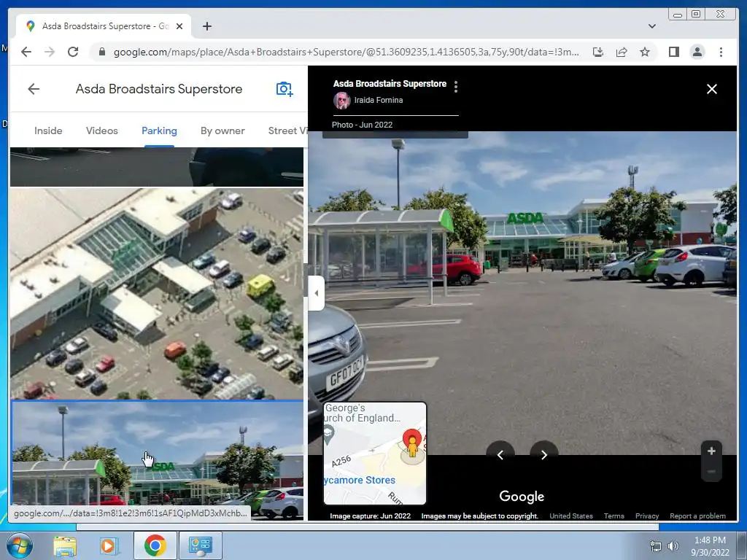747x560 pixels.
Task: Share this page using the share icon
Action: [x=622, y=52]
